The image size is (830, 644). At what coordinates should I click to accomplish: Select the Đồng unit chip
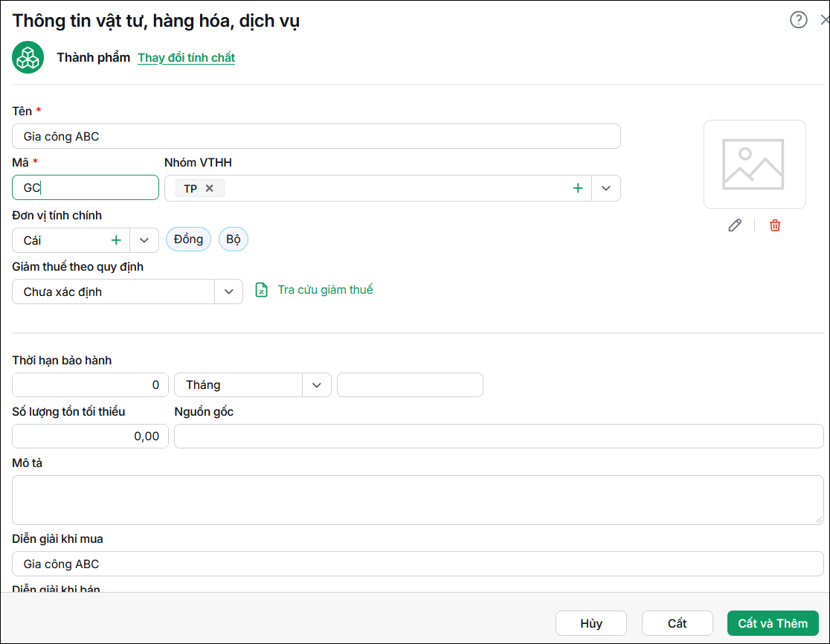pyautogui.click(x=188, y=239)
